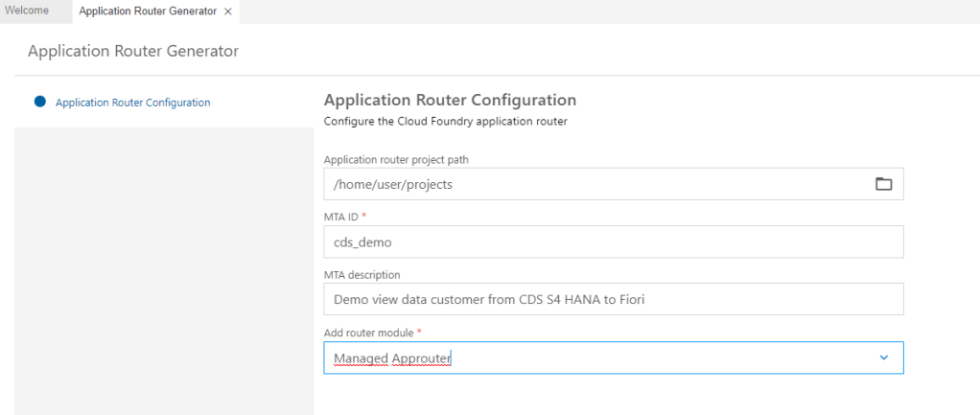Focus the MTA ID field containing cds_demo

click(x=614, y=242)
